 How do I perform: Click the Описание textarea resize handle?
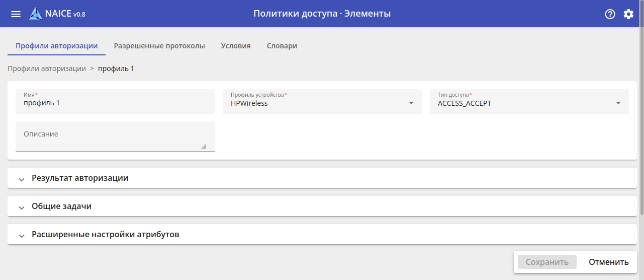[204, 147]
